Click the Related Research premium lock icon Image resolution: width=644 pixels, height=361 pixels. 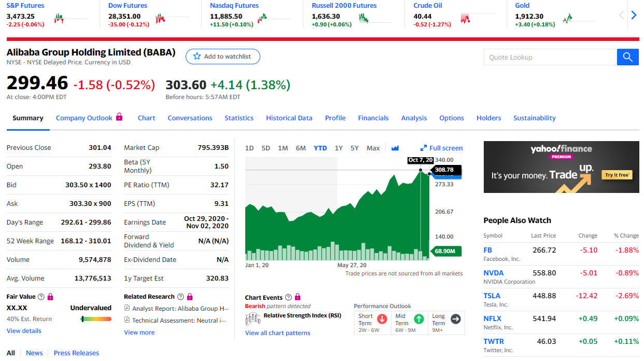click(189, 297)
